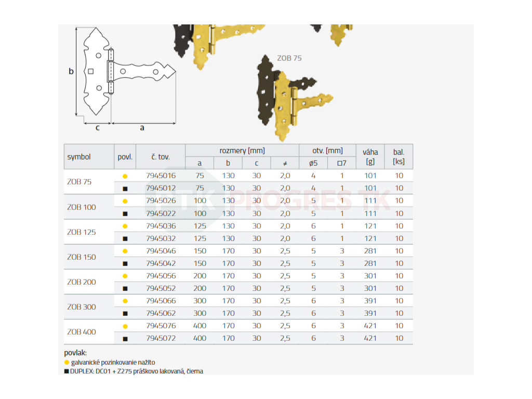Click the black square in the povlak legend
Image resolution: width=532 pixels, height=399 pixels.
pos(66,371)
